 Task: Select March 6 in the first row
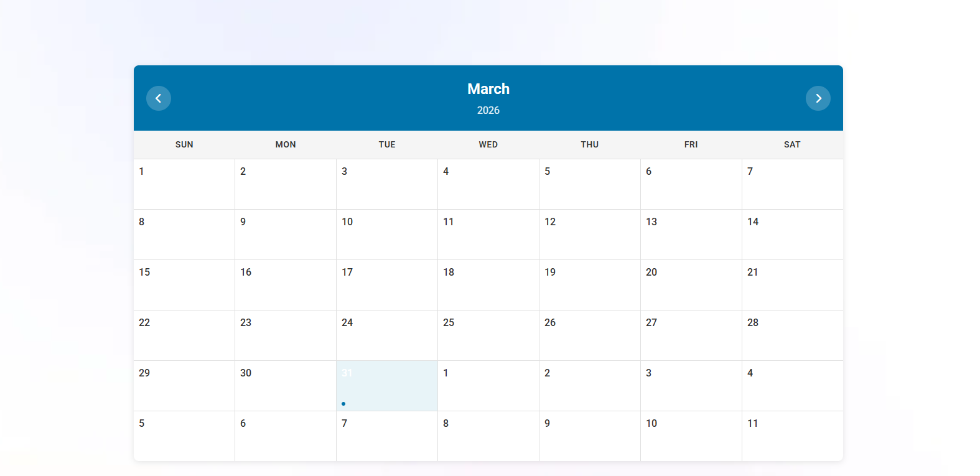pyautogui.click(x=691, y=184)
